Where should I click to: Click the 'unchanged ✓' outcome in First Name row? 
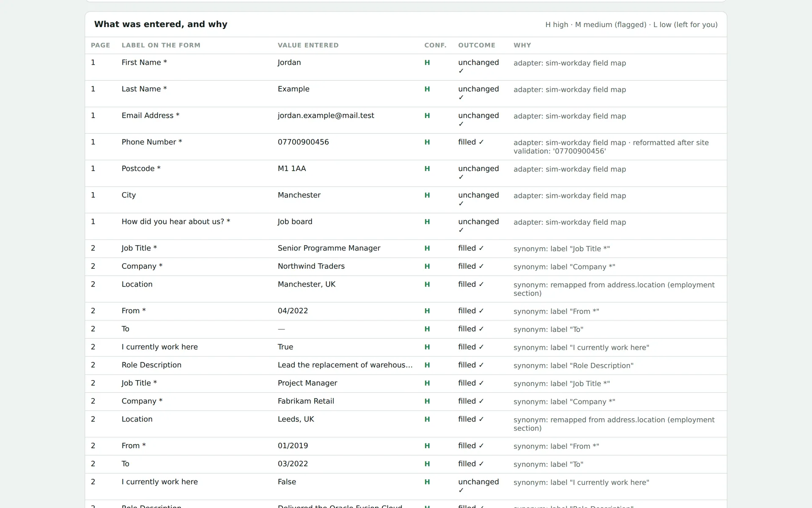pos(478,67)
